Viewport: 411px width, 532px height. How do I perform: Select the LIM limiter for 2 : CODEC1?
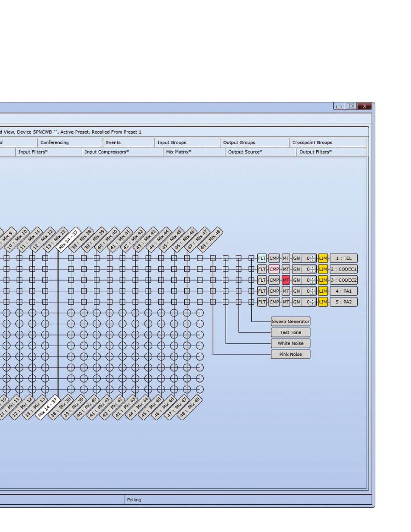[323, 269]
